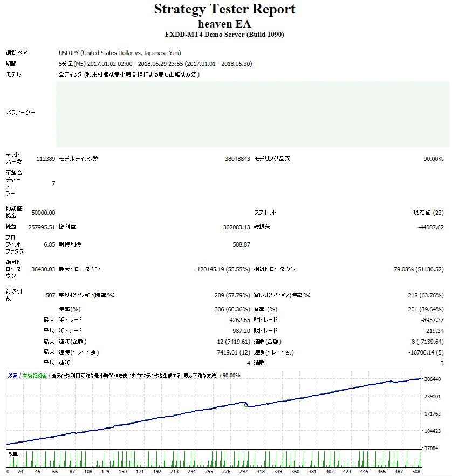The height and width of the screenshot is (476, 452).
Task: Click the 全ティック model description
Action: pos(129,74)
